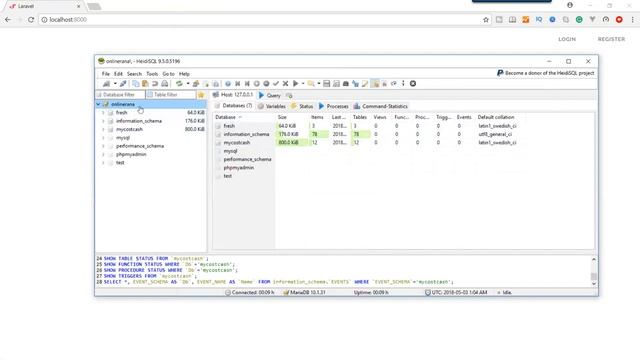Select the Host: 127.0.0.1 tab

[x=233, y=95]
